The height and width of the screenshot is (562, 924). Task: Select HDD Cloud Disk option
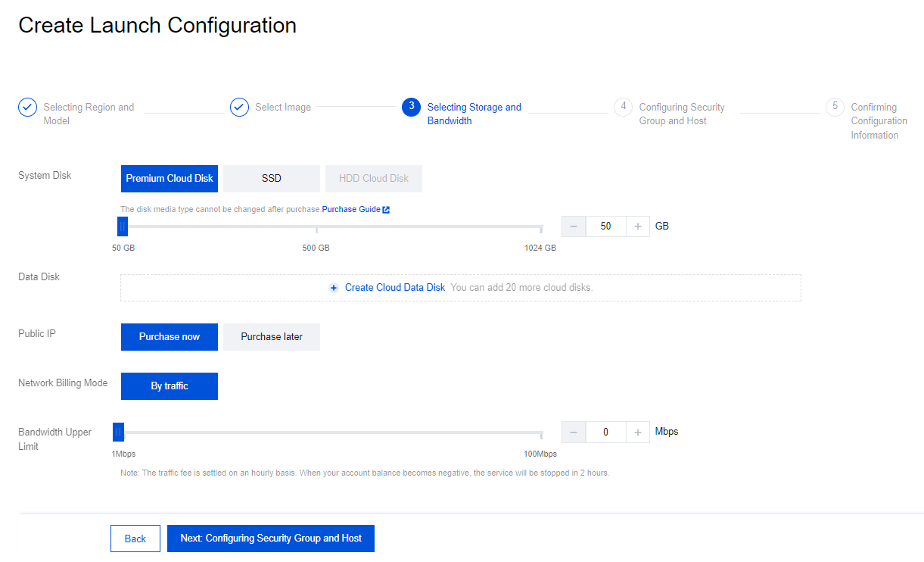(x=374, y=179)
